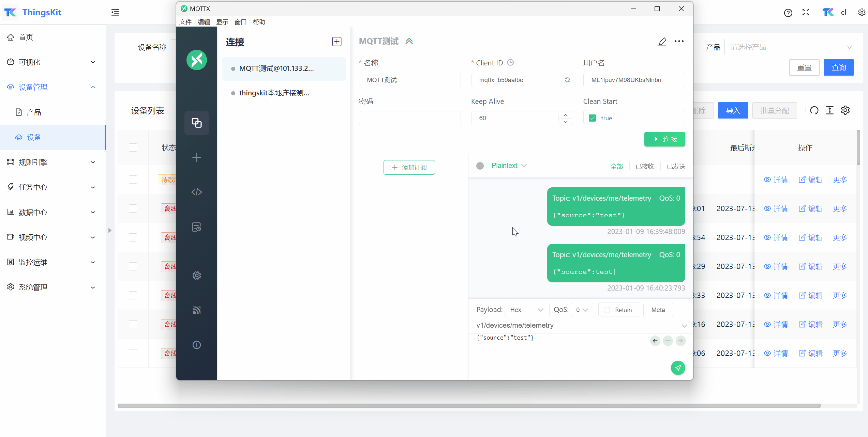Enable the Clean Start checkbox
This screenshot has height=437, width=868.
point(593,118)
